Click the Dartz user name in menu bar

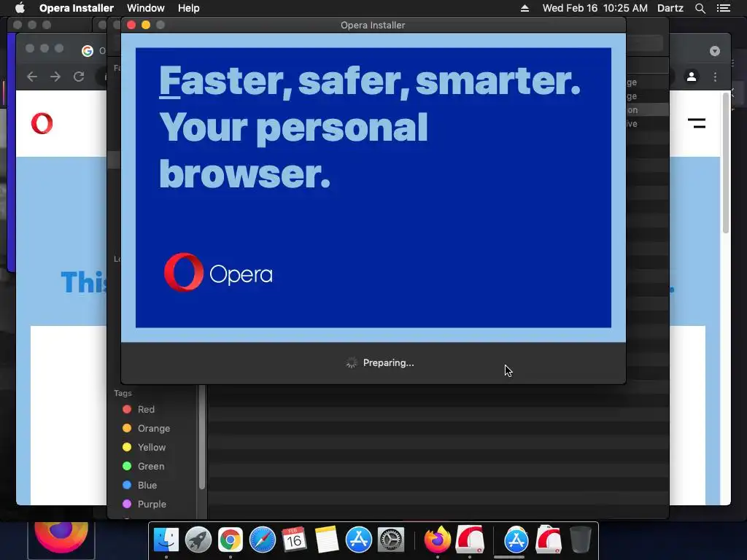tap(670, 8)
